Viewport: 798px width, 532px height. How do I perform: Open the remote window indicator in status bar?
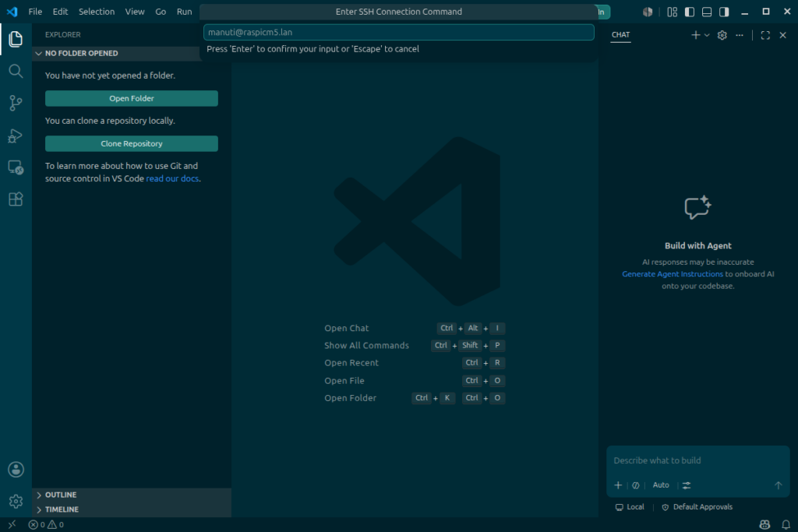(x=12, y=524)
